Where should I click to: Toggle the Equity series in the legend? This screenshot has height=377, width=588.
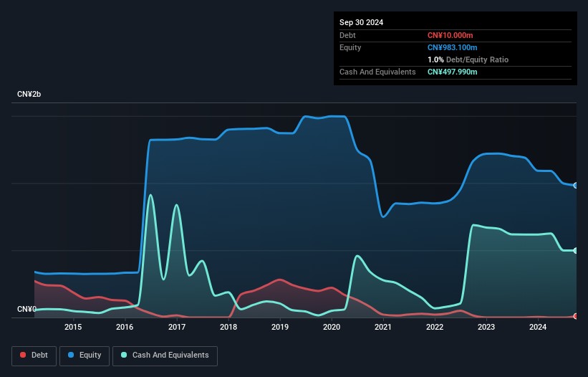click(85, 355)
